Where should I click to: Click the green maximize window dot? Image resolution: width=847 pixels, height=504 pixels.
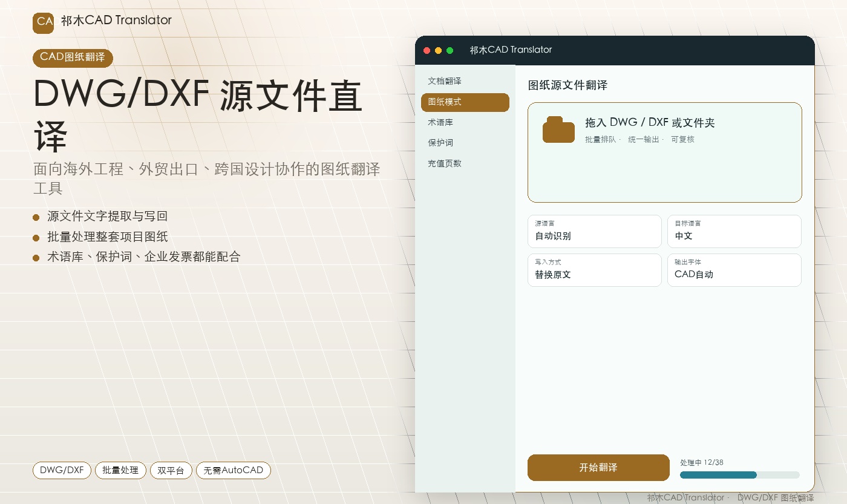(x=450, y=50)
